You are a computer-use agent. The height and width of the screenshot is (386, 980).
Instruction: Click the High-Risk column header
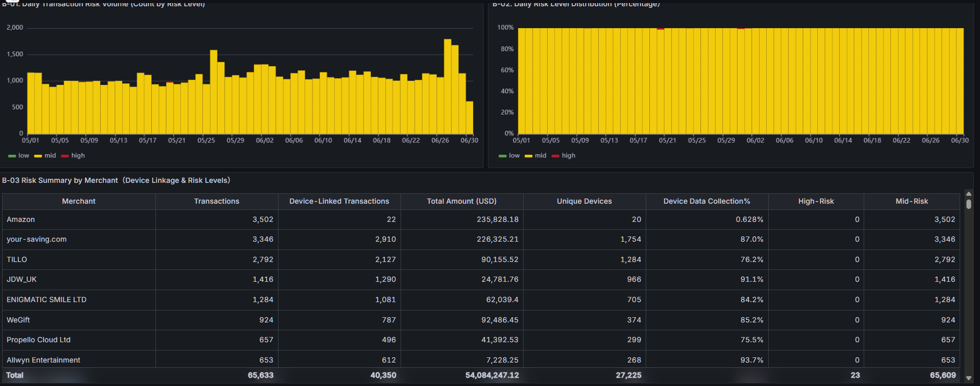[x=816, y=202]
